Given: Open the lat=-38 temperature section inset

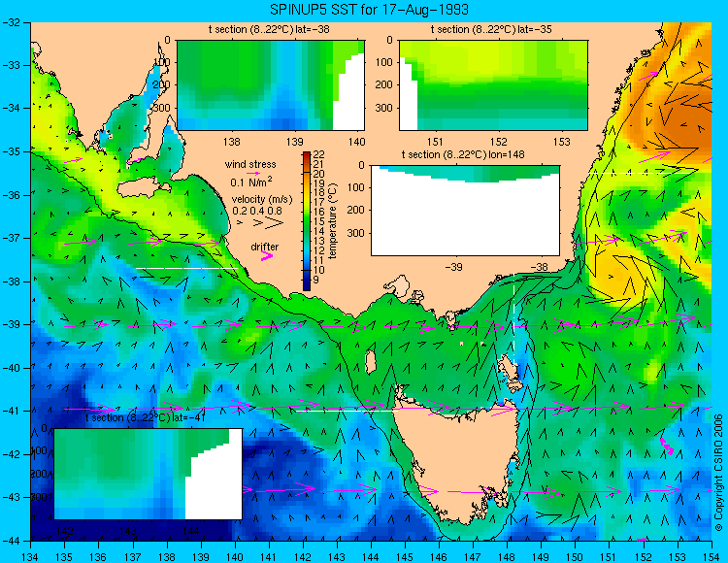Looking at the screenshot, I should 271,85.
